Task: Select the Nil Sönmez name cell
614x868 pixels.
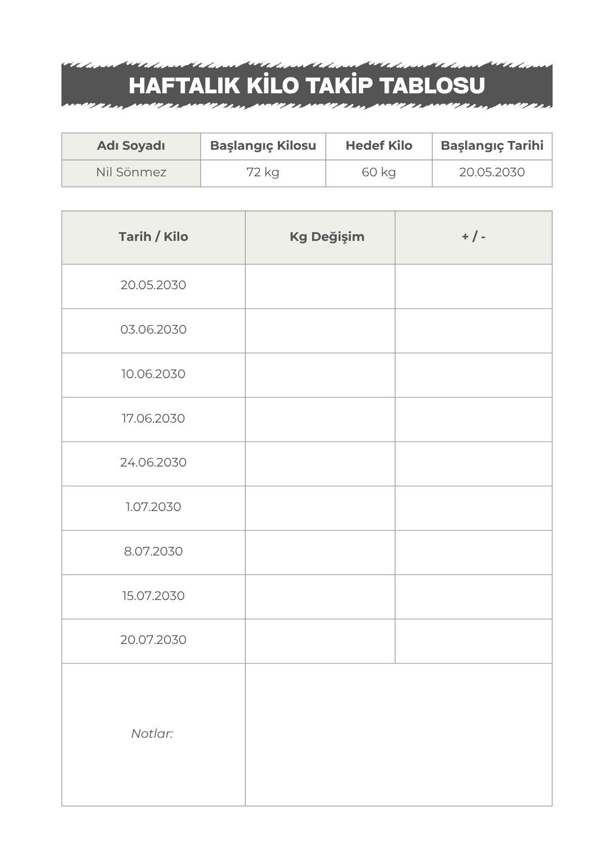Action: click(x=131, y=173)
